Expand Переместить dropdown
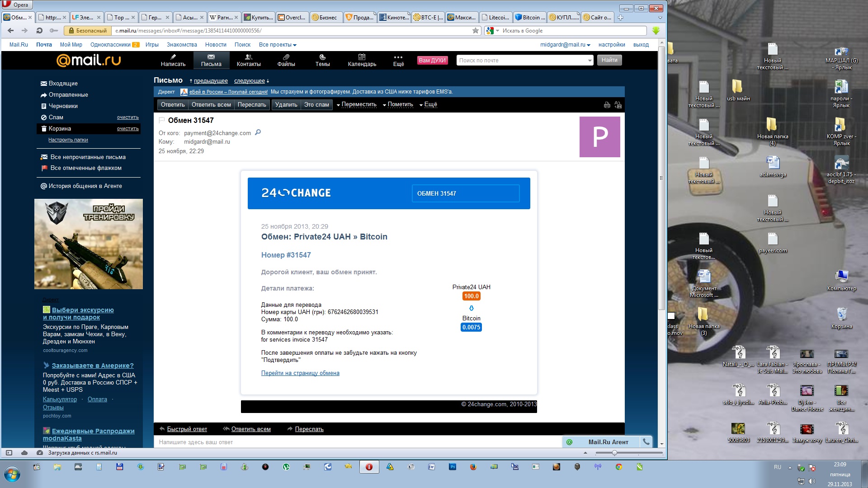The width and height of the screenshot is (868, 488). coord(356,104)
